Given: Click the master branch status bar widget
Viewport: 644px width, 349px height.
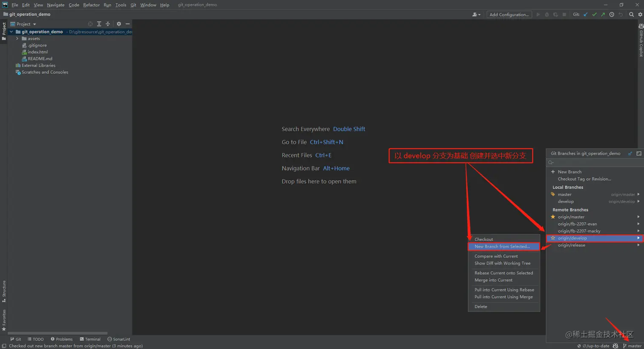Looking at the screenshot, I should coord(632,346).
